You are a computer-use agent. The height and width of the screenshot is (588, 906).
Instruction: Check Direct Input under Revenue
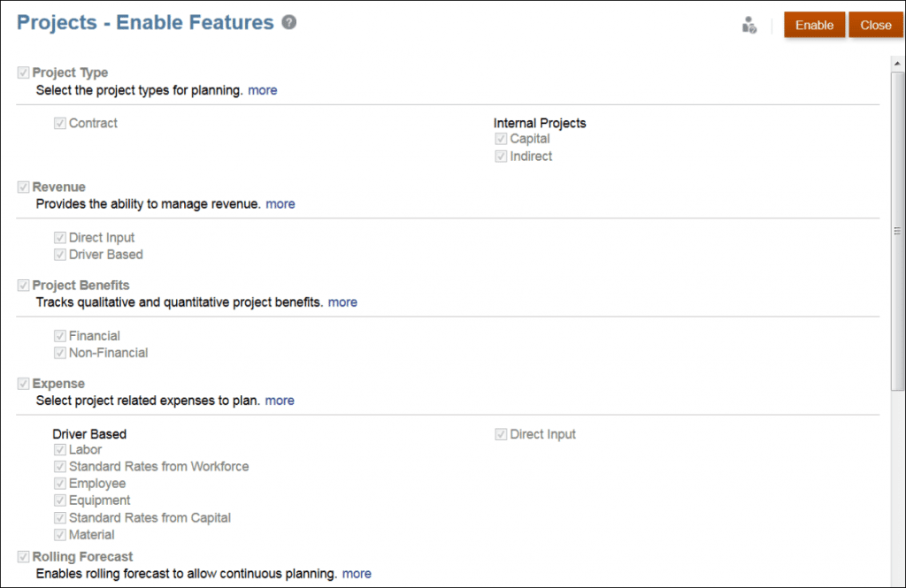[59, 237]
